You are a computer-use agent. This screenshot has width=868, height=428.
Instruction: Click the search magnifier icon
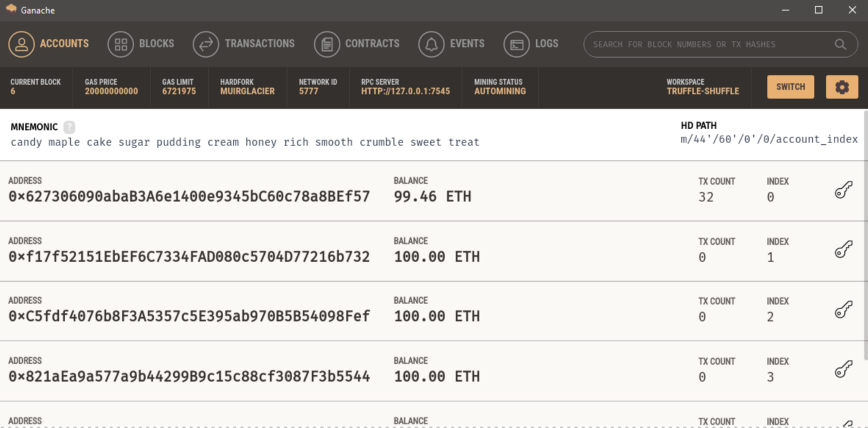pos(840,45)
